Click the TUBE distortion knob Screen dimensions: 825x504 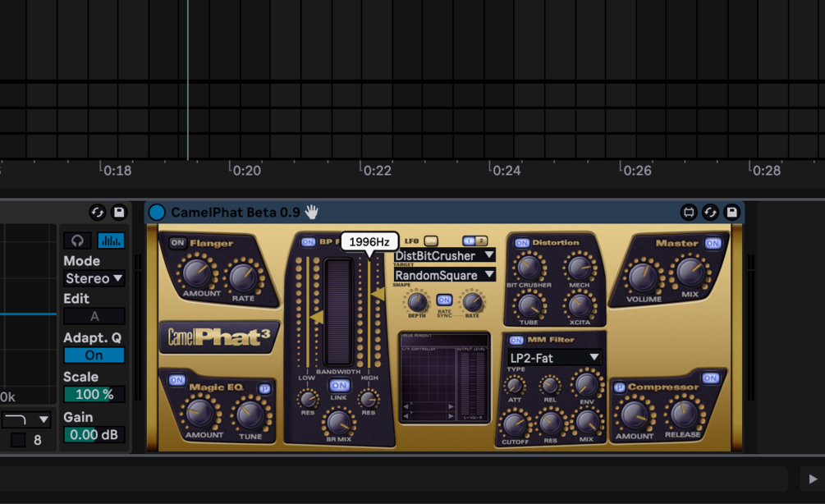529,305
